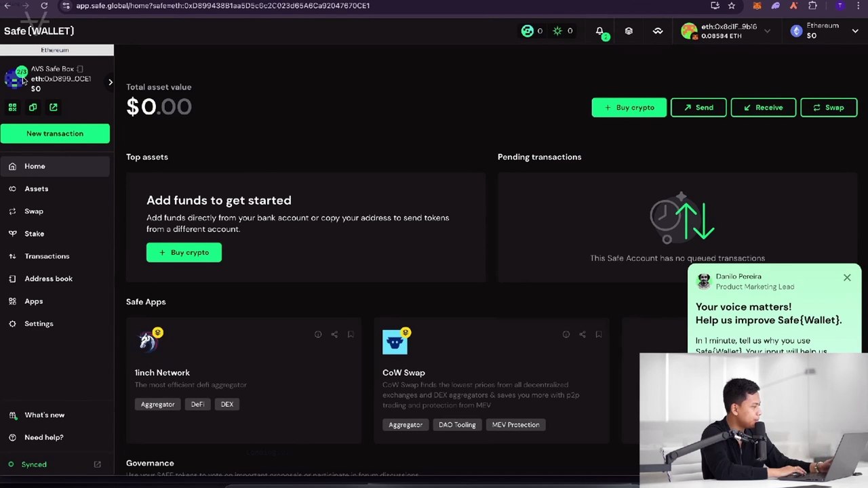The width and height of the screenshot is (868, 488).
Task: Click the AVS Safe Box account avatar
Action: tap(16, 78)
